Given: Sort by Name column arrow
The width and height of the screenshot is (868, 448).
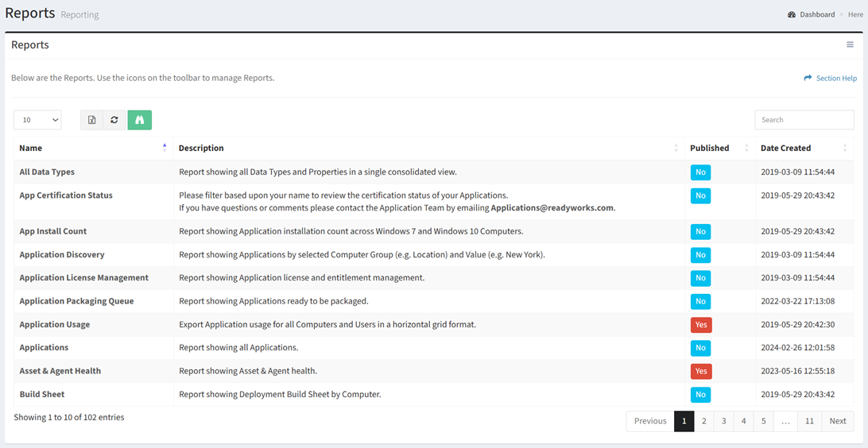Looking at the screenshot, I should point(165,148).
